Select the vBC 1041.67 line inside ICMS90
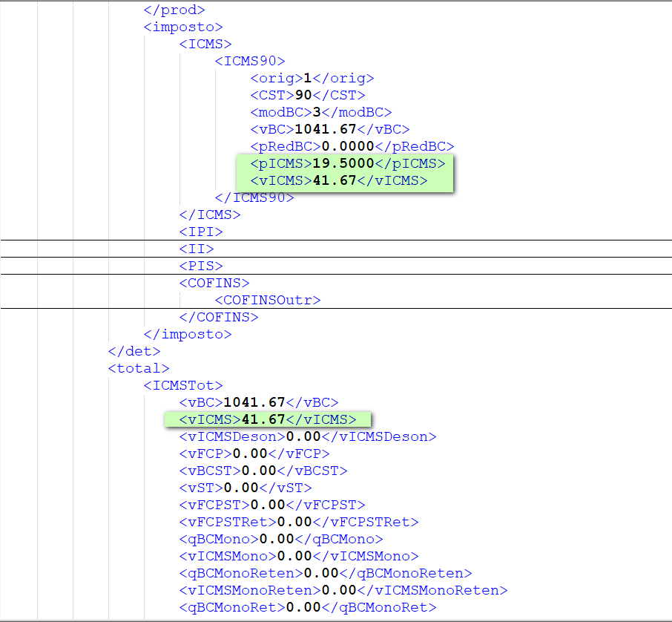The height and width of the screenshot is (622, 672). [x=330, y=130]
